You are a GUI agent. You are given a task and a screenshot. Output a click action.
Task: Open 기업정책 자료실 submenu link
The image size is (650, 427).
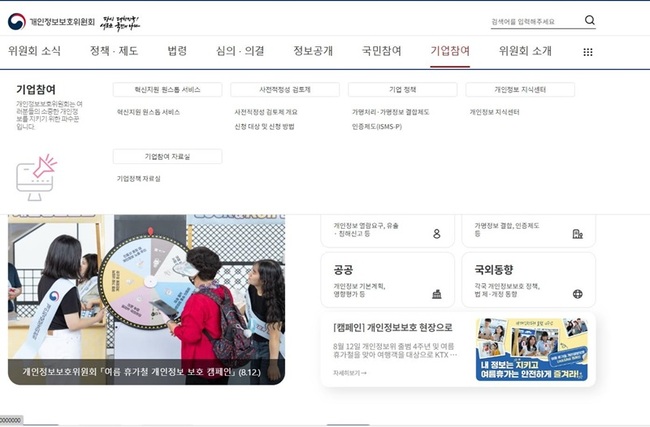[138, 179]
